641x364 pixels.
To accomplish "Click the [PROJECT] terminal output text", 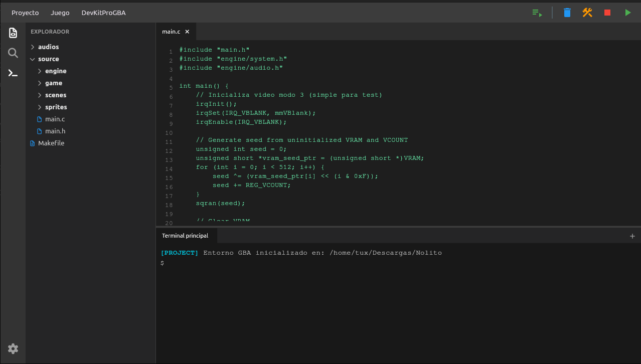I will tap(180, 253).
